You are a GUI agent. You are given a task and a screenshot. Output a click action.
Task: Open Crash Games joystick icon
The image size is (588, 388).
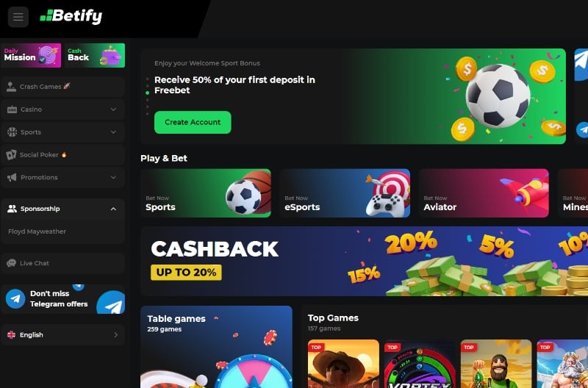(x=11, y=87)
